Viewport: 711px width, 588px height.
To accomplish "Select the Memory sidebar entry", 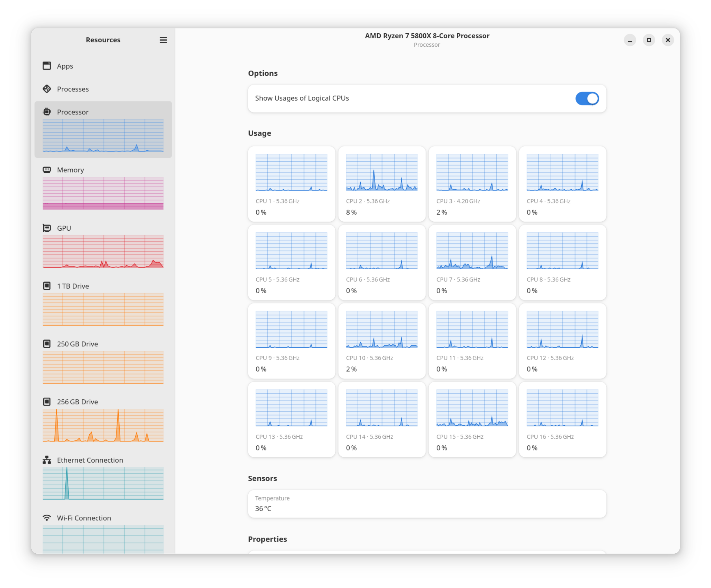I will tap(103, 188).
